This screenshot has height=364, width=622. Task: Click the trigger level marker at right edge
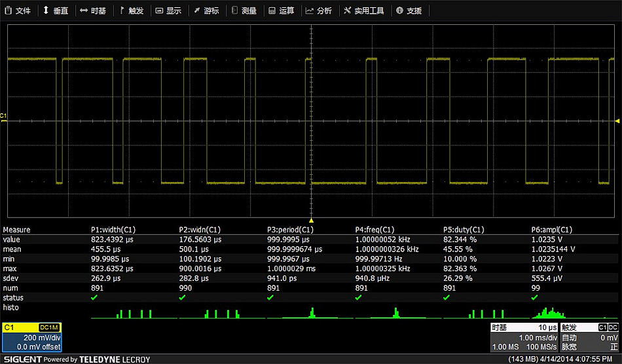[x=617, y=120]
